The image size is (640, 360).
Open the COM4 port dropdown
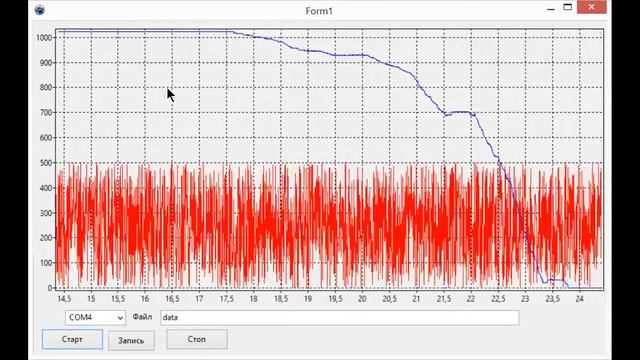tap(95, 318)
